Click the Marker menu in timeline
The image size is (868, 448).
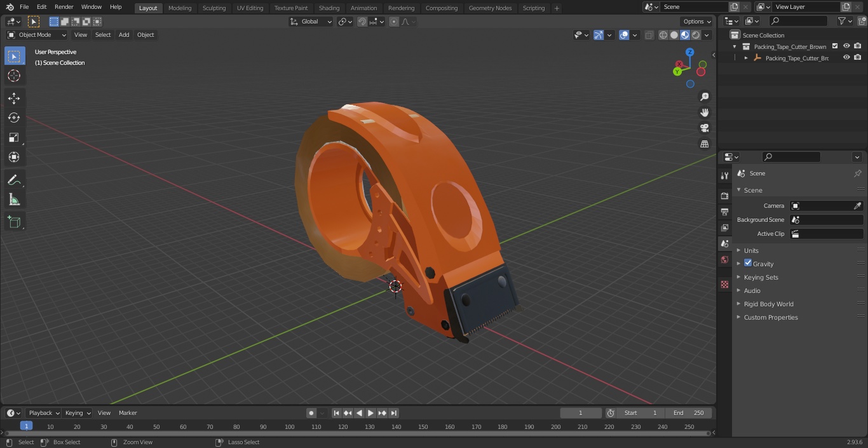pyautogui.click(x=128, y=413)
